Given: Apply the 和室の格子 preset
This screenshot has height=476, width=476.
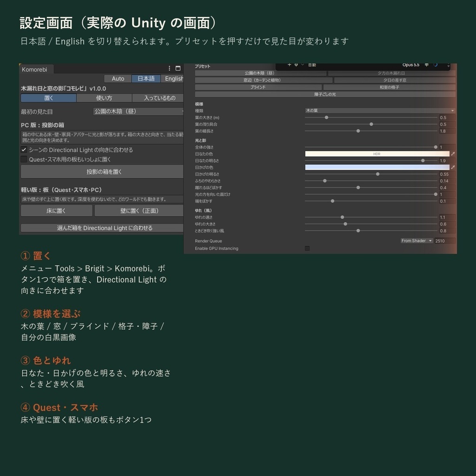Looking at the screenshot, I should 390,87.
